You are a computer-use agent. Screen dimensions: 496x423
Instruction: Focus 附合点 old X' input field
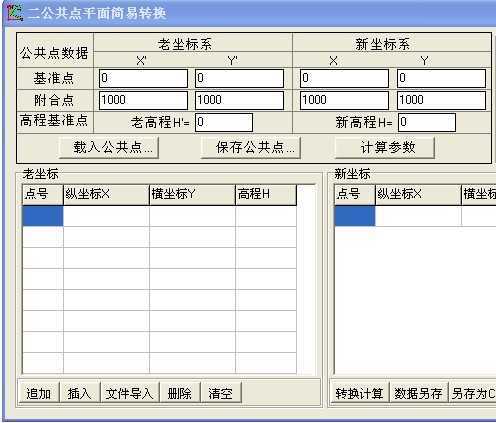point(143,100)
